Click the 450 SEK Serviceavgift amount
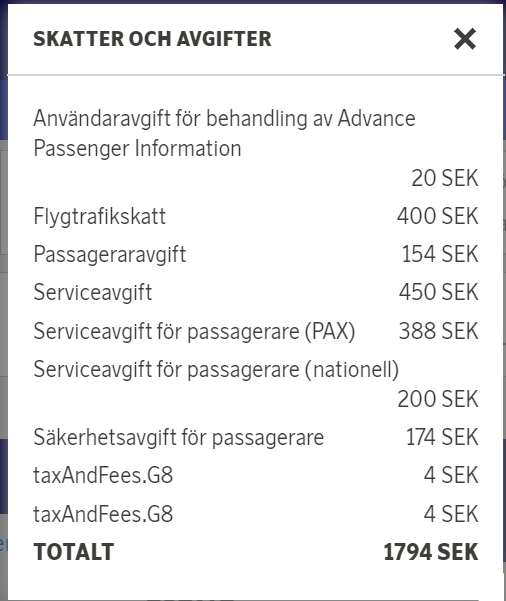506x601 pixels. coord(439,292)
